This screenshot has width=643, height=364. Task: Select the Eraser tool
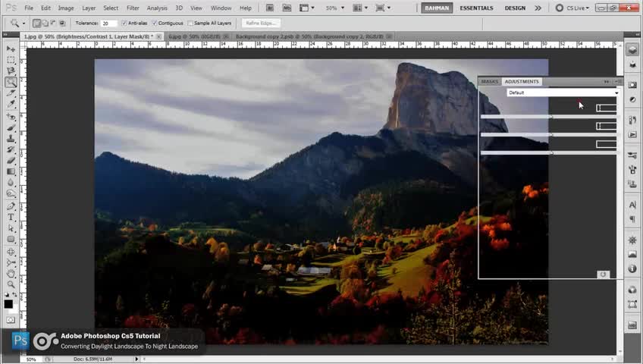click(x=11, y=161)
